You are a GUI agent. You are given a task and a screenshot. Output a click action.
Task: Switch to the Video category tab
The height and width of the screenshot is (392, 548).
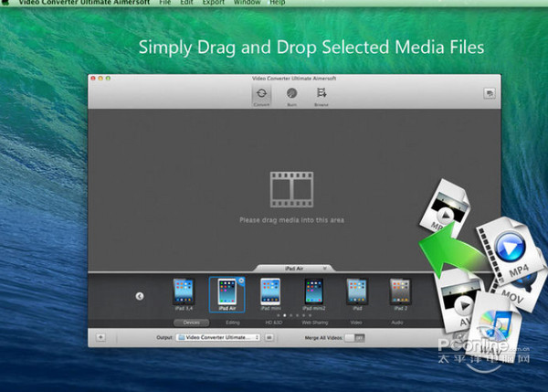[x=356, y=323]
